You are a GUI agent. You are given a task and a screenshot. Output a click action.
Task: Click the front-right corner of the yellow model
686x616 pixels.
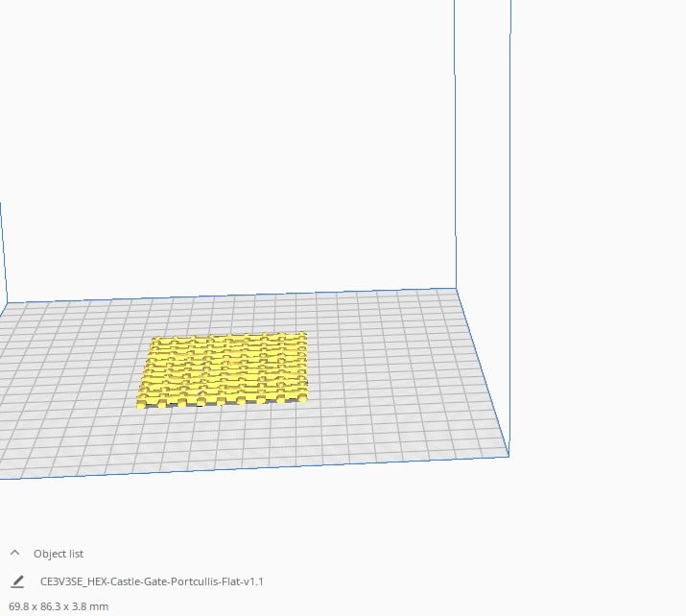click(x=304, y=394)
